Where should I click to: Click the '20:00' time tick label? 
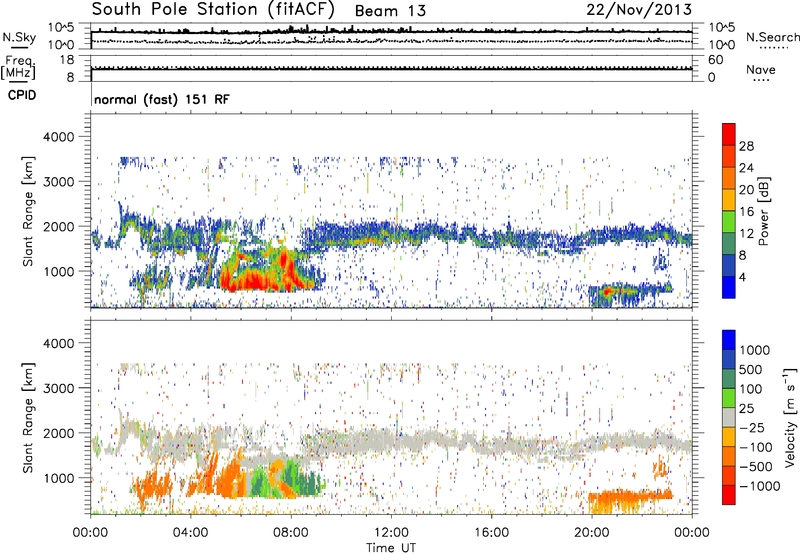[x=592, y=533]
